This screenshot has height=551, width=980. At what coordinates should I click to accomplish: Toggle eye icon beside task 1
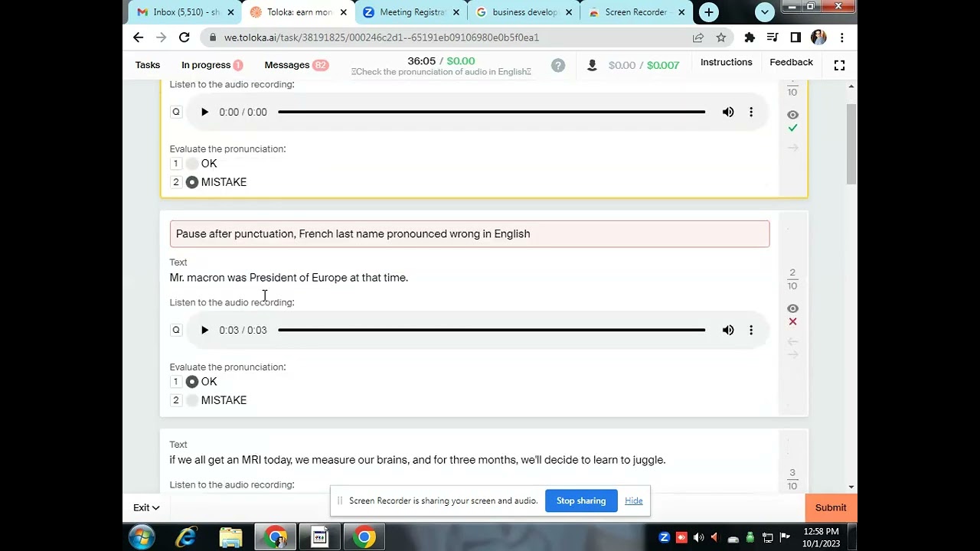coord(792,115)
